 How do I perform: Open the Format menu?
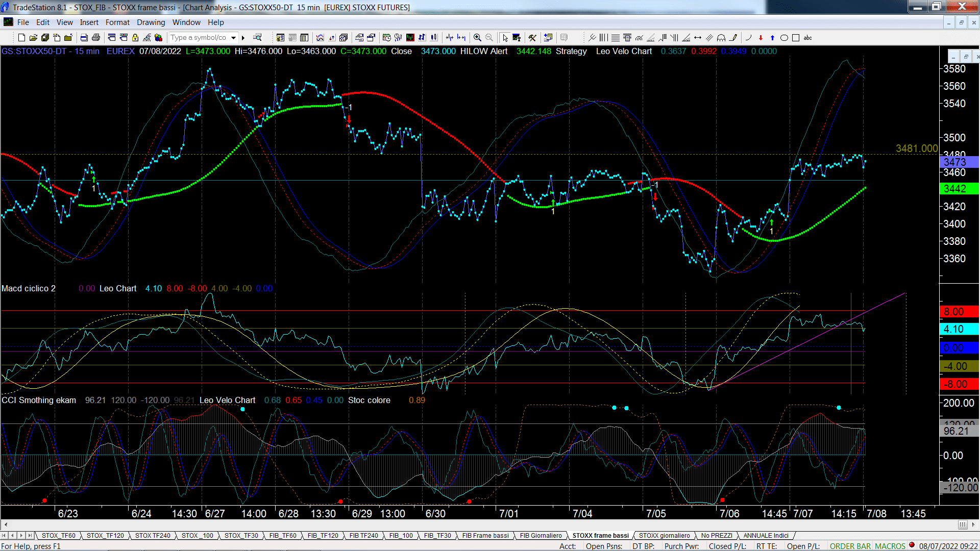(x=117, y=22)
